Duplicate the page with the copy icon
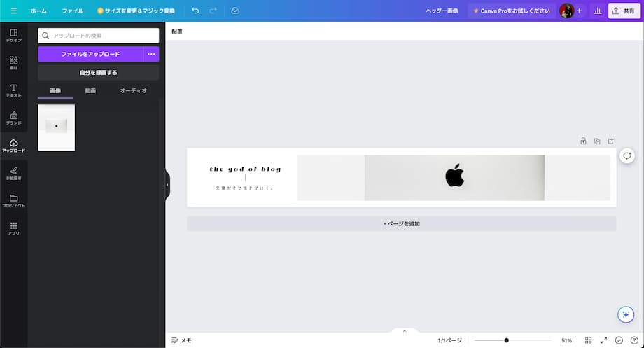 pos(597,141)
